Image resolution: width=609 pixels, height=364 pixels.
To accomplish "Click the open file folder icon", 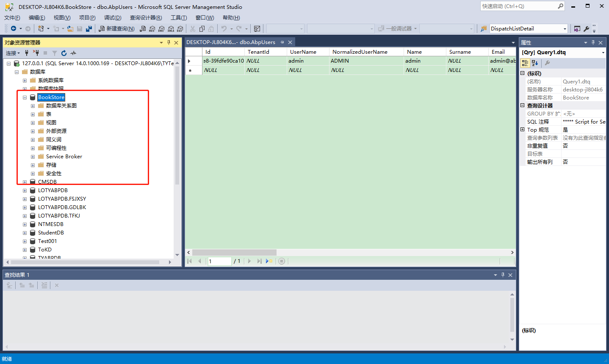I will pos(70,28).
